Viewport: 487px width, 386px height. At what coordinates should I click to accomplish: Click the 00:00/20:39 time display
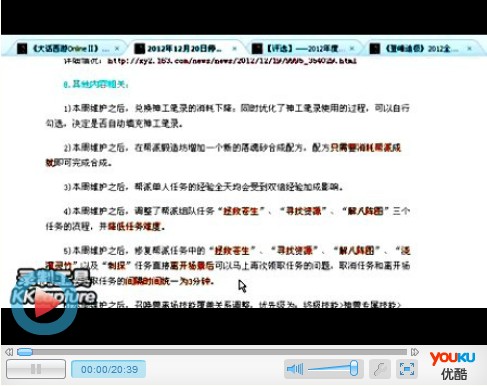(109, 369)
